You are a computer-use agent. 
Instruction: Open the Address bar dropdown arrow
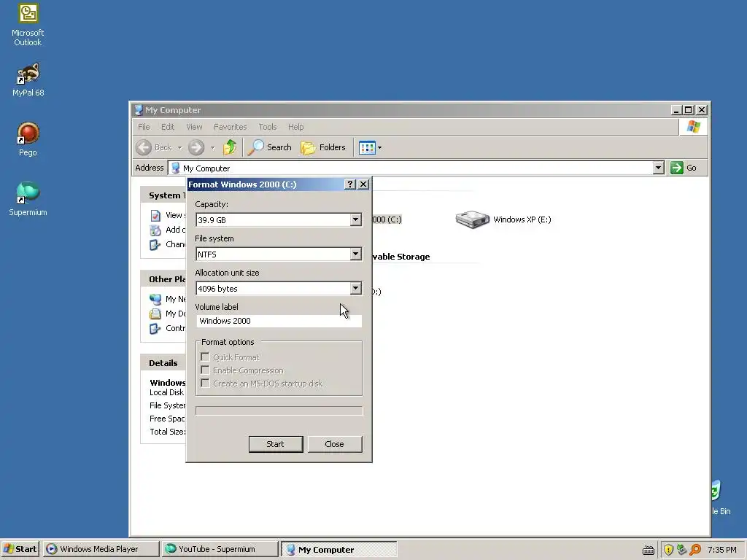[x=658, y=168]
